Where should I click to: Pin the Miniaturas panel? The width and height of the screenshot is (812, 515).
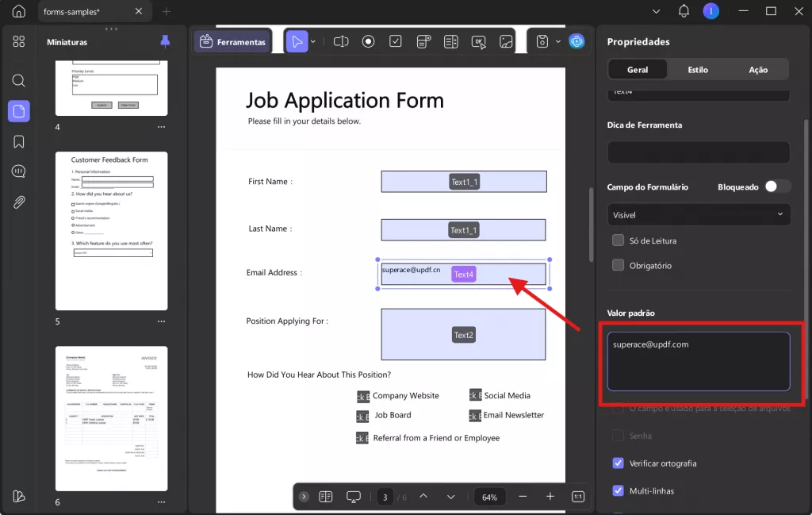point(165,41)
